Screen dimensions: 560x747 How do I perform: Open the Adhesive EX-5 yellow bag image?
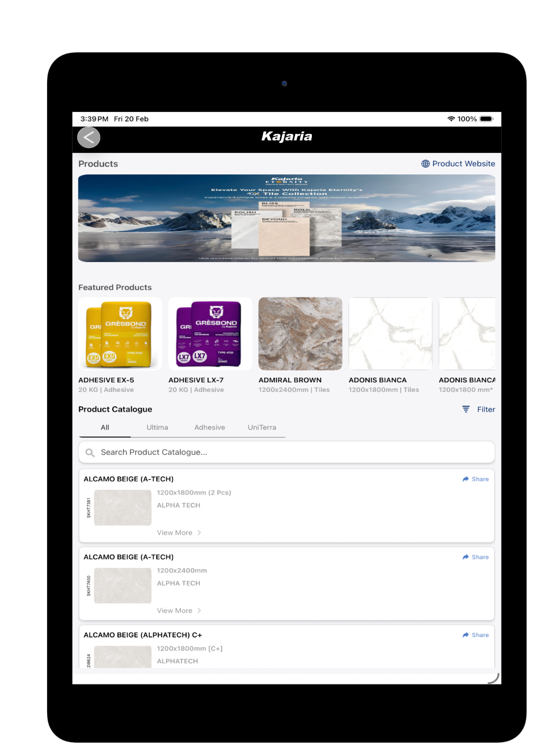120,334
